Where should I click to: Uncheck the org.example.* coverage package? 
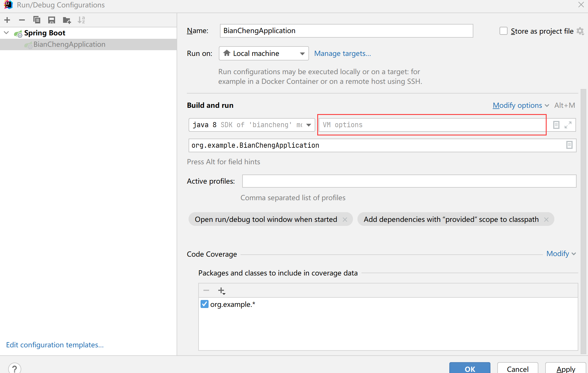tap(204, 304)
